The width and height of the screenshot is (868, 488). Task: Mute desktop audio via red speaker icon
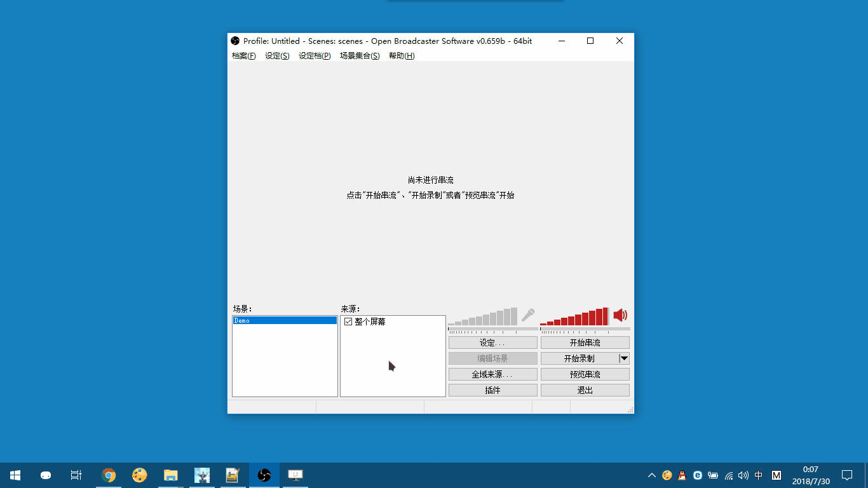click(620, 315)
